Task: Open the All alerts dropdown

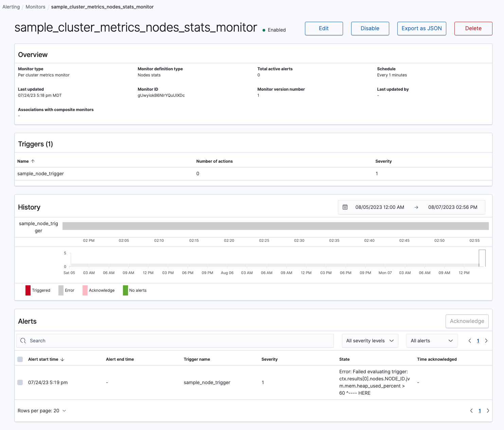Action: pyautogui.click(x=432, y=340)
